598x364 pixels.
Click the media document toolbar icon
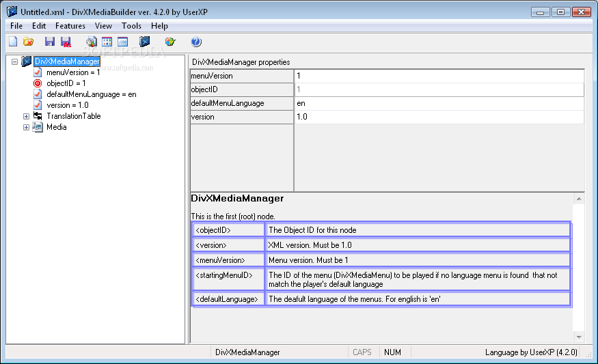[91, 42]
